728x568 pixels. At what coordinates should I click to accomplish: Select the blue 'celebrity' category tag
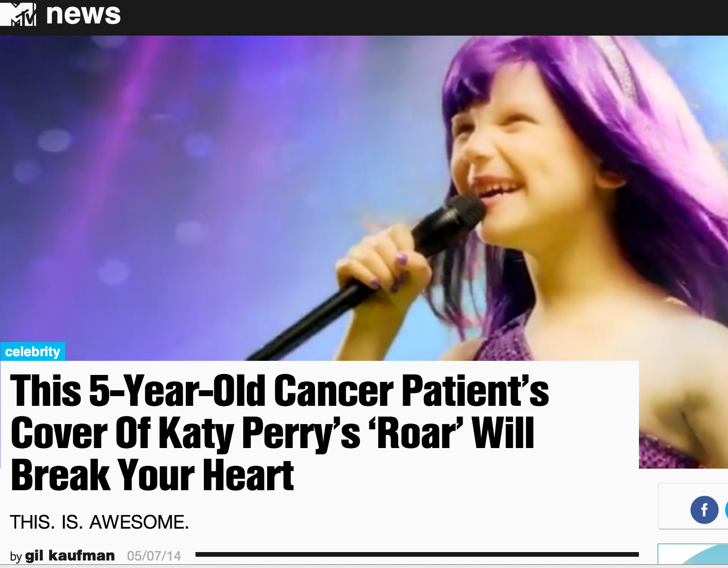coord(33,351)
